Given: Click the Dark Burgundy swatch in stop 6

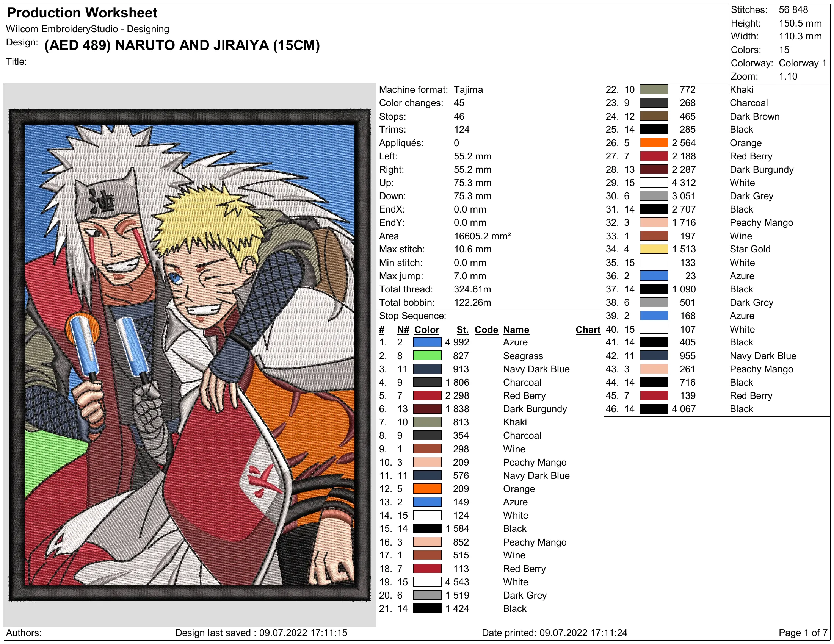Looking at the screenshot, I should pos(427,409).
